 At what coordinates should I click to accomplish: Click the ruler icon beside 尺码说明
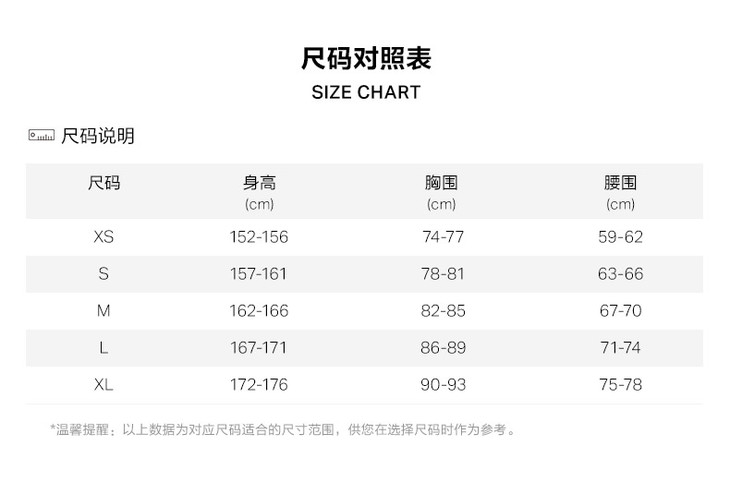(40, 136)
